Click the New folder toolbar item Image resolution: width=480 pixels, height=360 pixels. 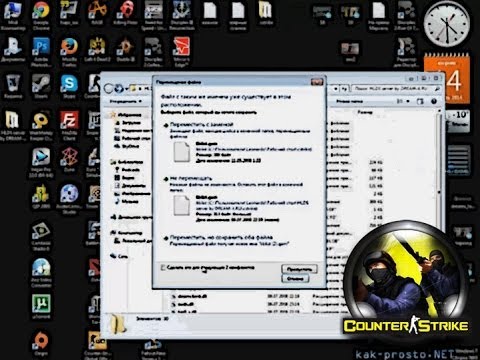[x=349, y=101]
